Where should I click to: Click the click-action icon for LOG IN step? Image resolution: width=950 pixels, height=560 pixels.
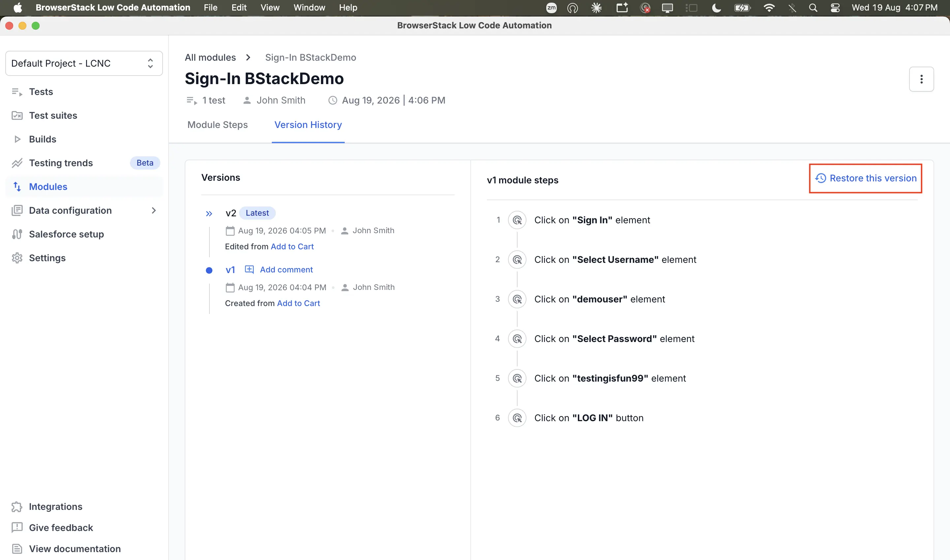[x=517, y=418]
